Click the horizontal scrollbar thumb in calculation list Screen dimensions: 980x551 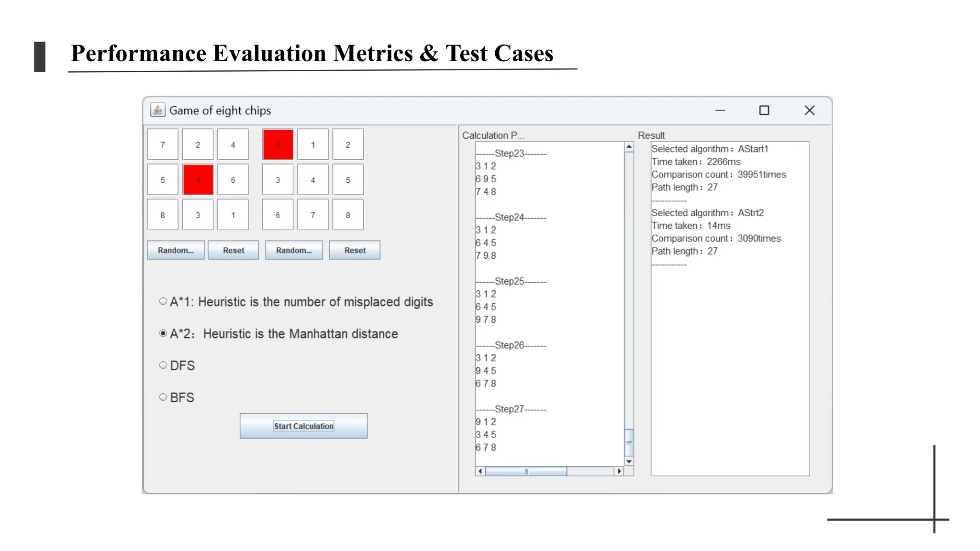pos(526,471)
